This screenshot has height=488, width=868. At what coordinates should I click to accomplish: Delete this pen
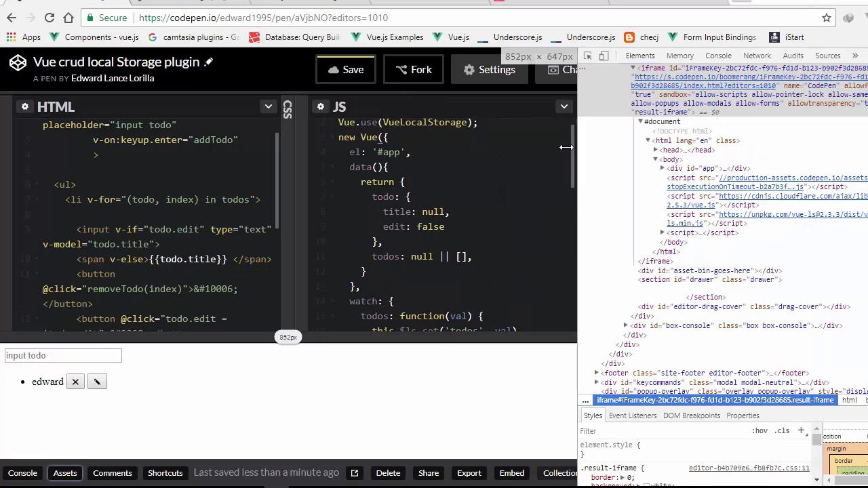point(388,473)
